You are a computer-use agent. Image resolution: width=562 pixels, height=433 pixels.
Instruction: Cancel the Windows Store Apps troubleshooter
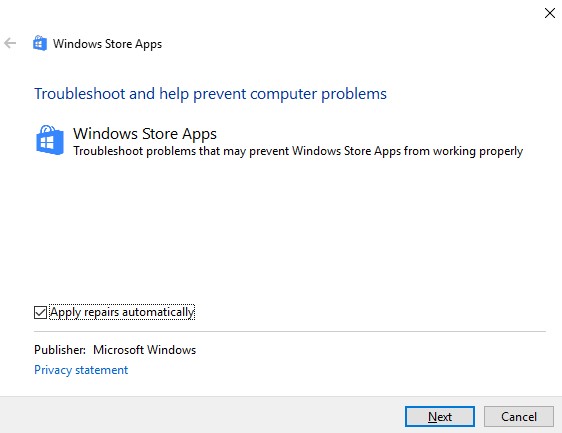pyautogui.click(x=519, y=417)
